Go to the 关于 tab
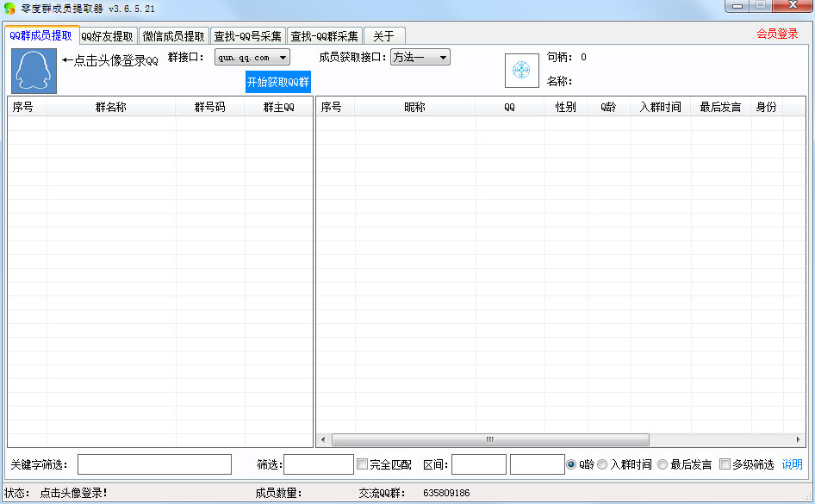Image resolution: width=815 pixels, height=504 pixels. [384, 36]
